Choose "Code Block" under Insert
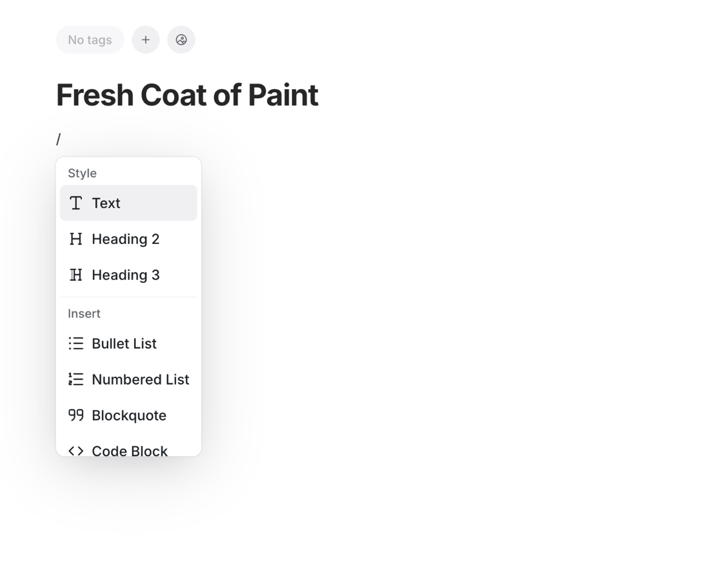 (129, 450)
